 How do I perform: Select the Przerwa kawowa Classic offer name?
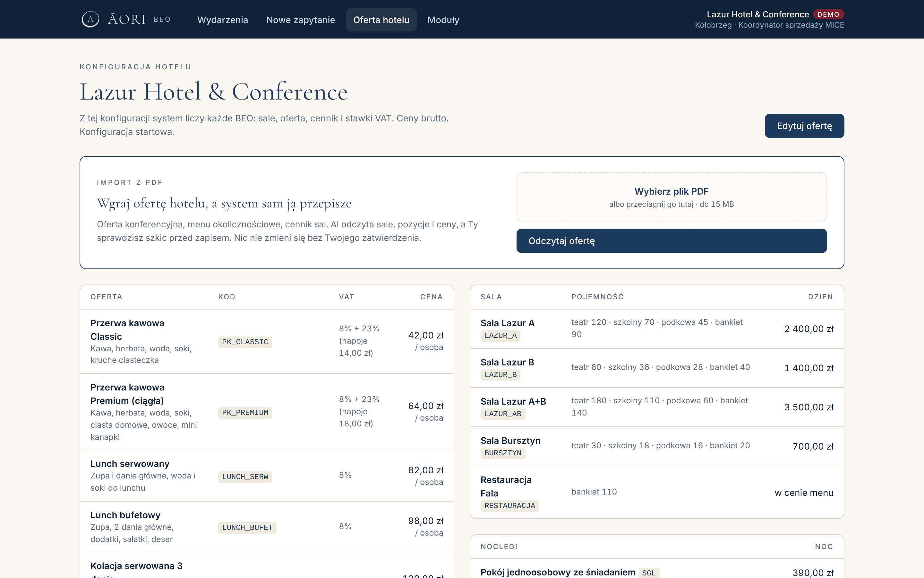(127, 329)
